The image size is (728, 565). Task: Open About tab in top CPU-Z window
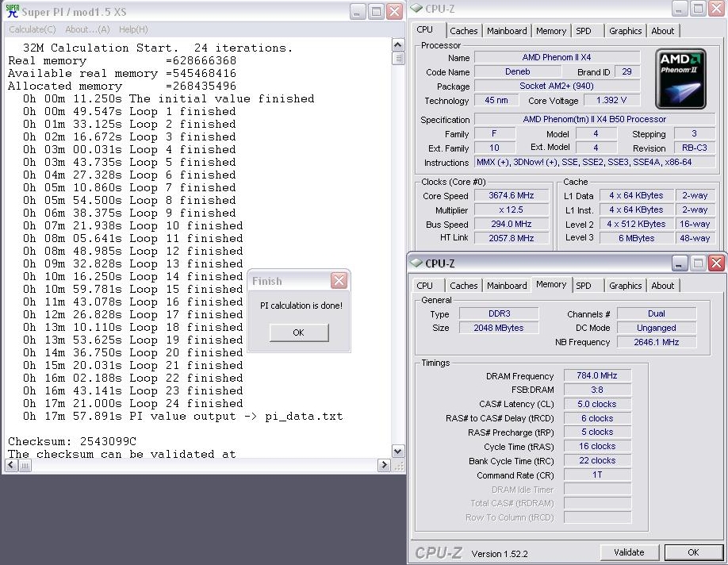click(x=662, y=31)
